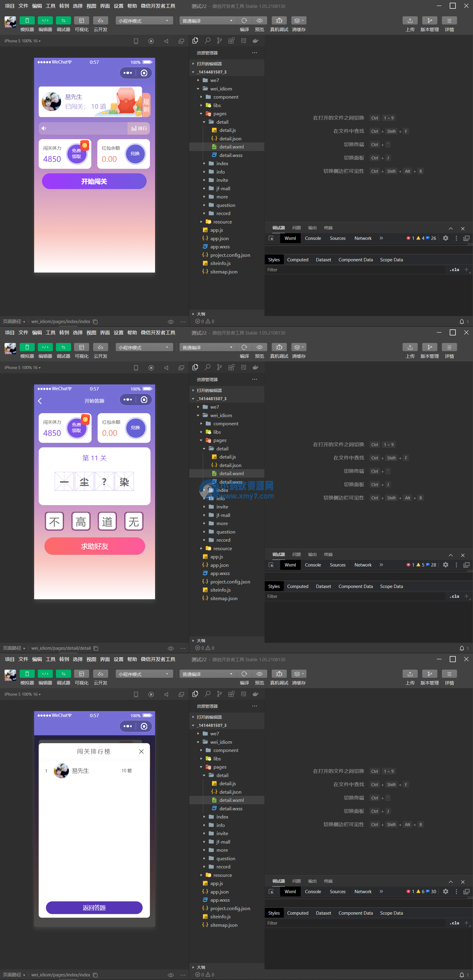This screenshot has width=473, height=980.
Task: Open debugger settings gear beside the 30 count
Action: tap(445, 891)
